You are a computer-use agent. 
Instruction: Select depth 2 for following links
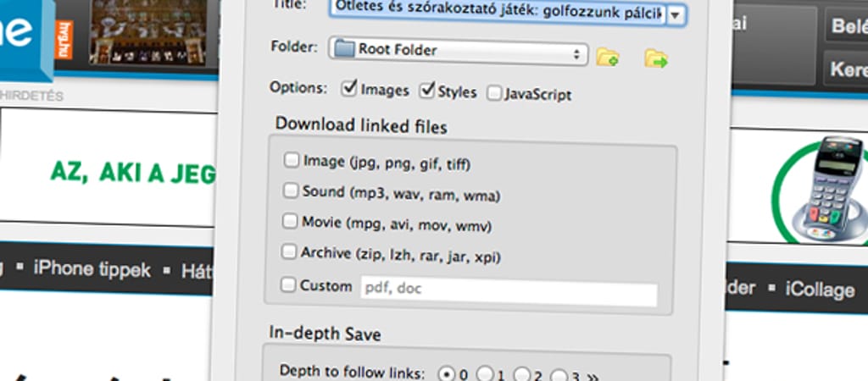click(x=522, y=373)
